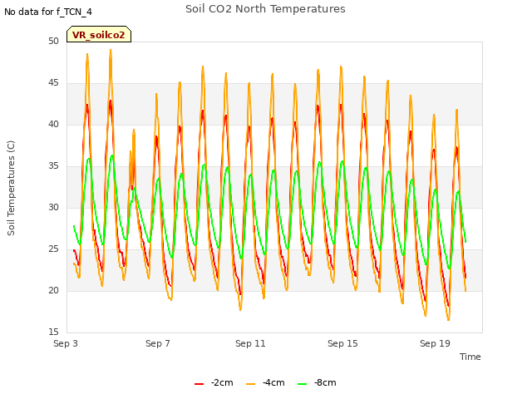
Task: Click the 20 y-axis tick label
Action: [x=53, y=290]
